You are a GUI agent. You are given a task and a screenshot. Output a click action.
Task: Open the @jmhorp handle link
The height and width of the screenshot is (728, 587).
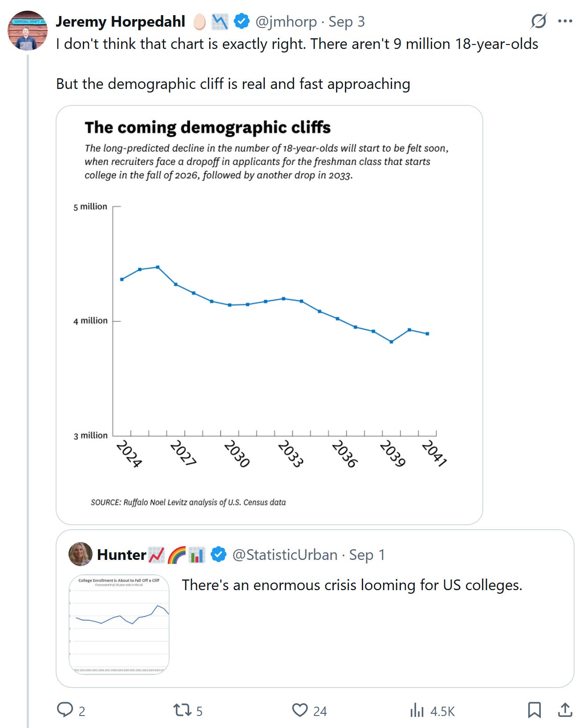click(286, 21)
